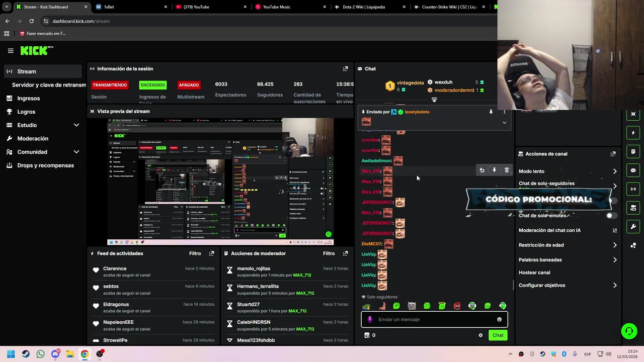Open Ingresos in the sidebar
This screenshot has width=644, height=362.
click(43, 99)
